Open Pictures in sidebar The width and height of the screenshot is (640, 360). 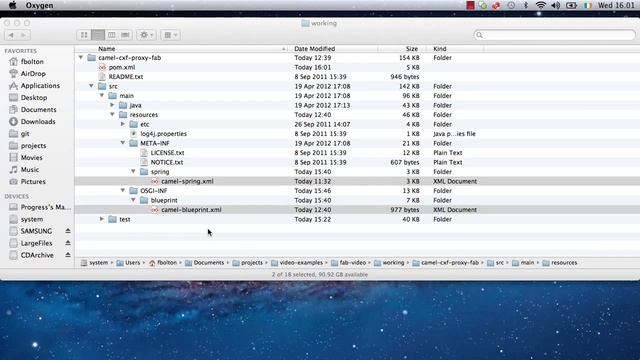(x=33, y=182)
